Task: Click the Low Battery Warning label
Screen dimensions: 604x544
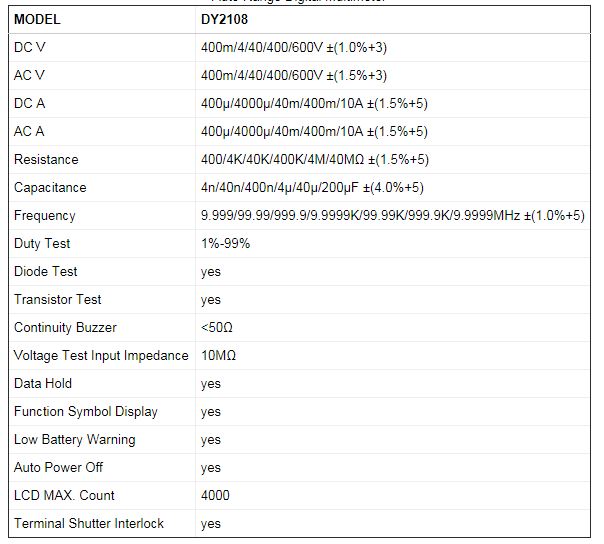Action: coord(74,439)
